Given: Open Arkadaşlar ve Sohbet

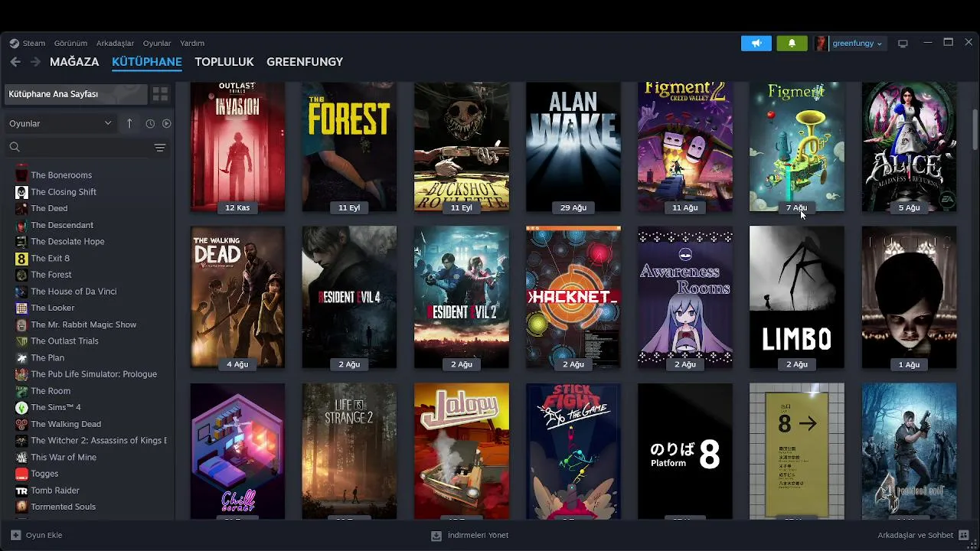Looking at the screenshot, I should (923, 536).
